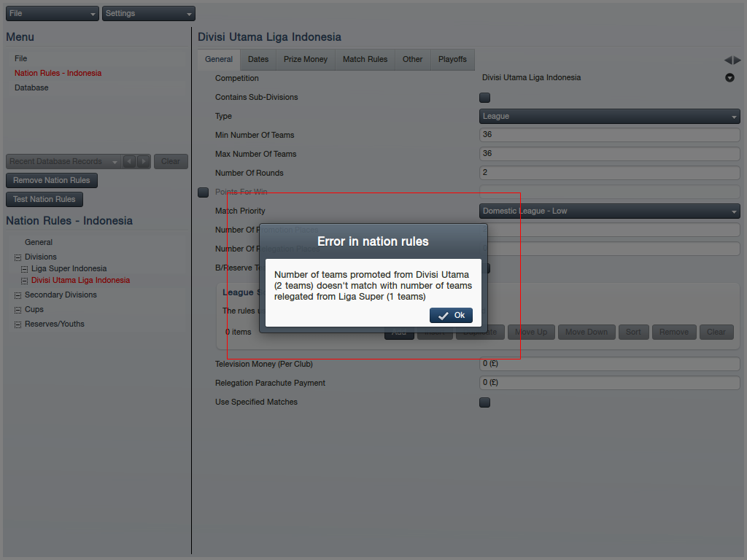The height and width of the screenshot is (560, 747).
Task: Switch to the Dates tab
Action: coord(258,60)
